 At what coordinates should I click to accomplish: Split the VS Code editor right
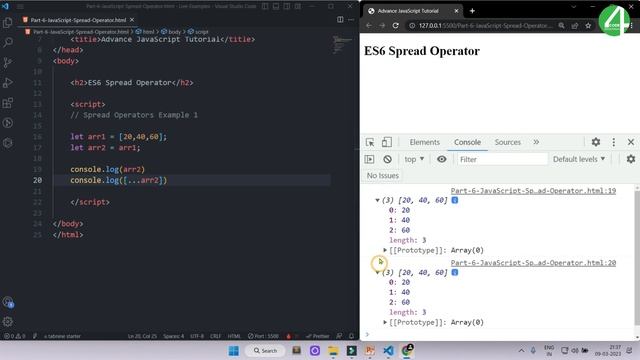pos(340,20)
